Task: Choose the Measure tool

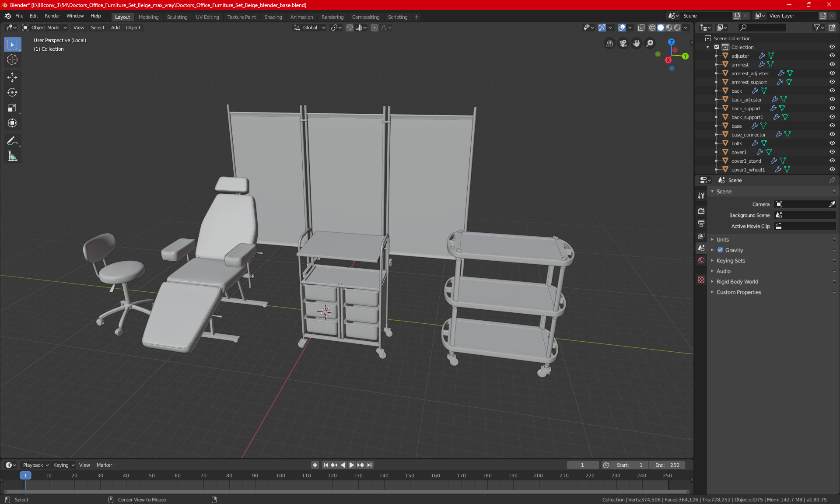Action: click(12, 156)
